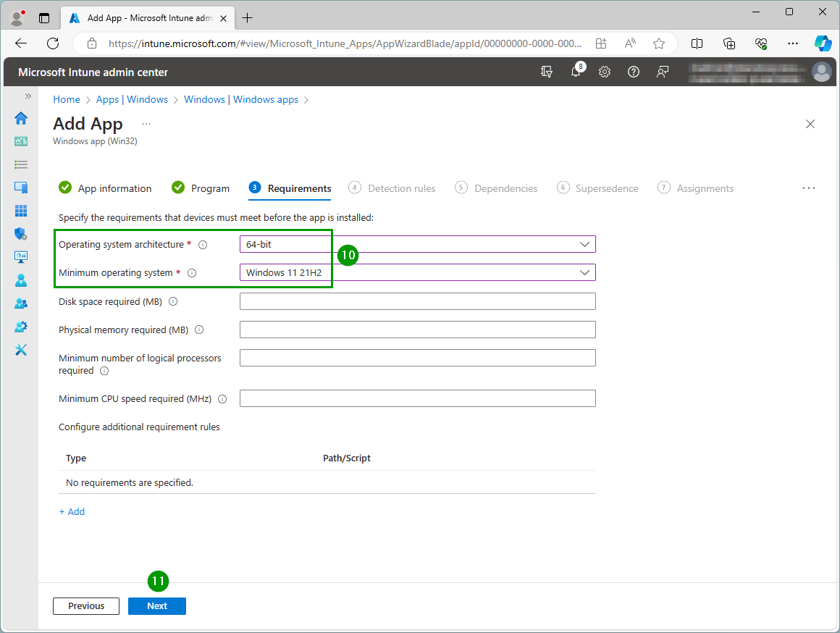This screenshot has height=633, width=840.
Task: Open Home icon in left sidebar
Action: [21, 118]
